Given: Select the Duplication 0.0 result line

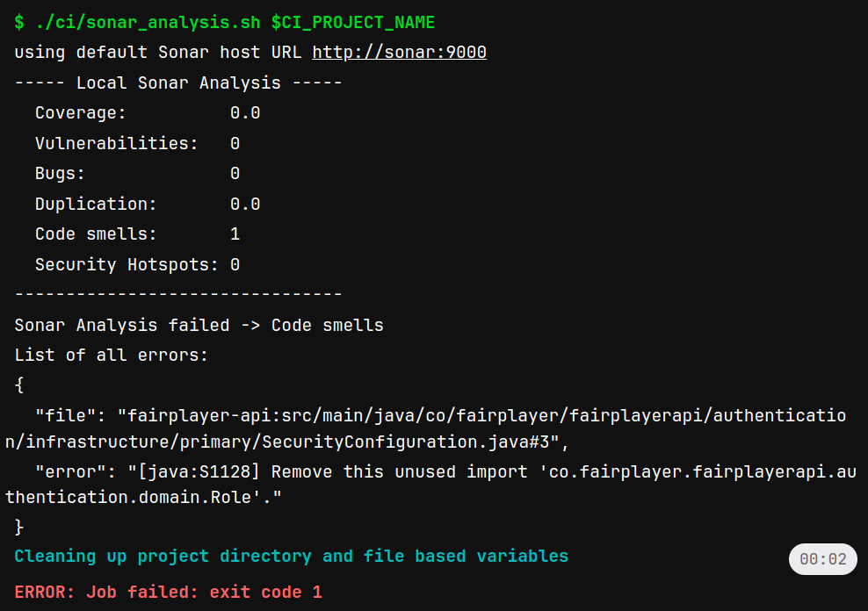Looking at the screenshot, I should coord(147,204).
